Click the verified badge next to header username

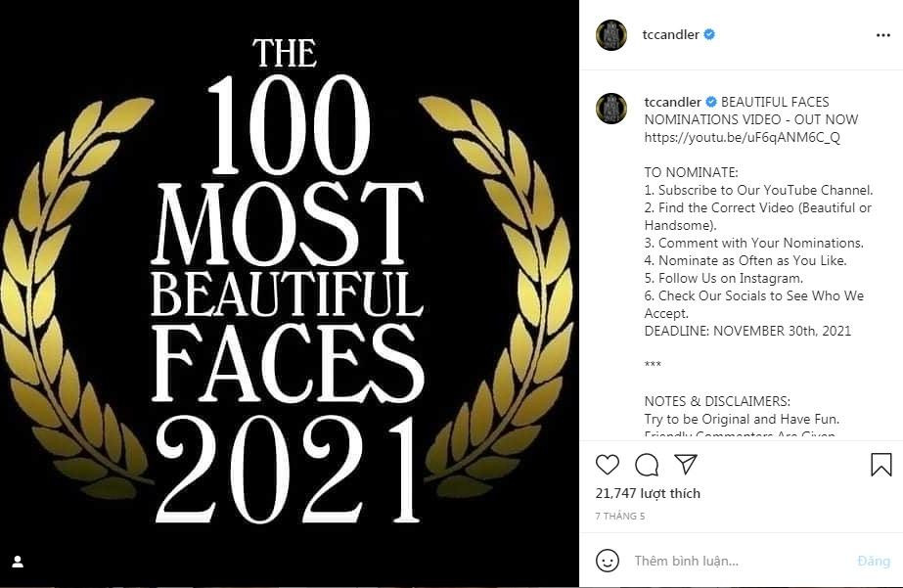point(709,35)
